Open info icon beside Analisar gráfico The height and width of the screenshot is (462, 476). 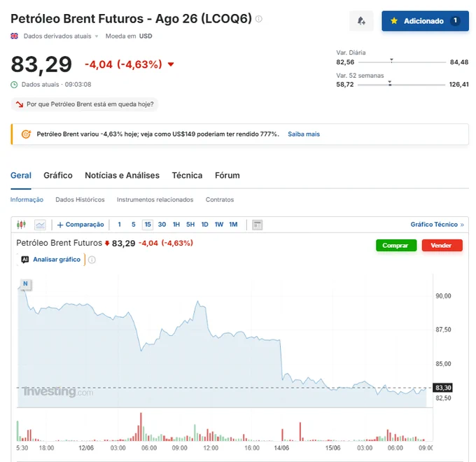(x=92, y=260)
